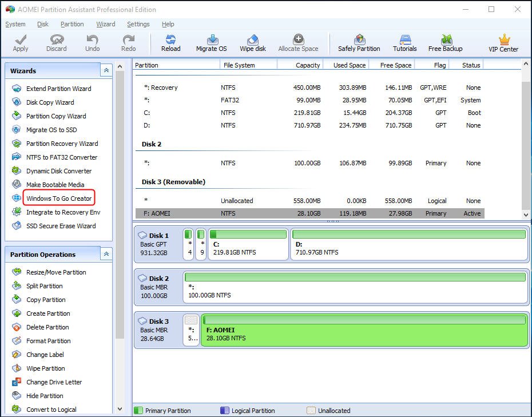The width and height of the screenshot is (532, 417).
Task: Open the VIP Center crown icon
Action: pos(503,43)
